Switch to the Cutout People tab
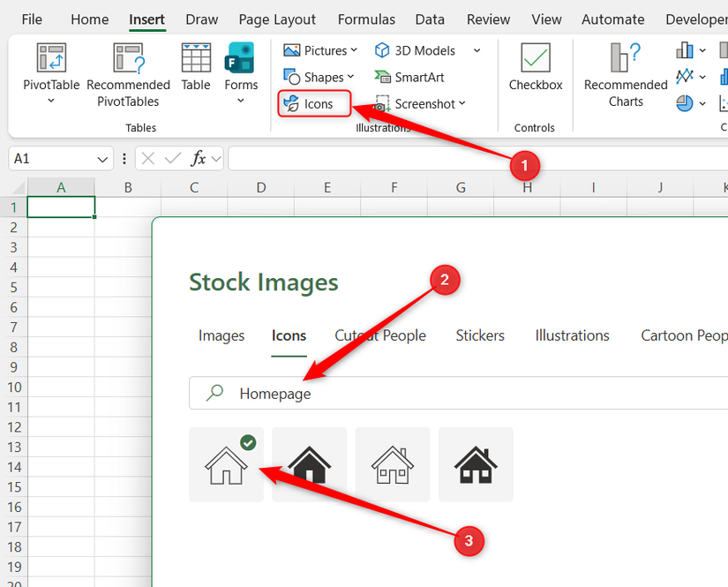Image resolution: width=728 pixels, height=587 pixels. tap(380, 335)
